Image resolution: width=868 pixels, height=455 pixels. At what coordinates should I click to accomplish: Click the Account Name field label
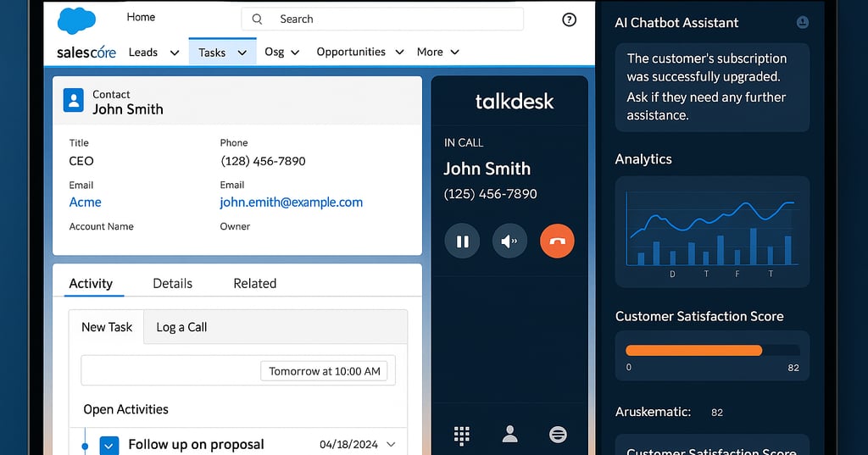(102, 226)
